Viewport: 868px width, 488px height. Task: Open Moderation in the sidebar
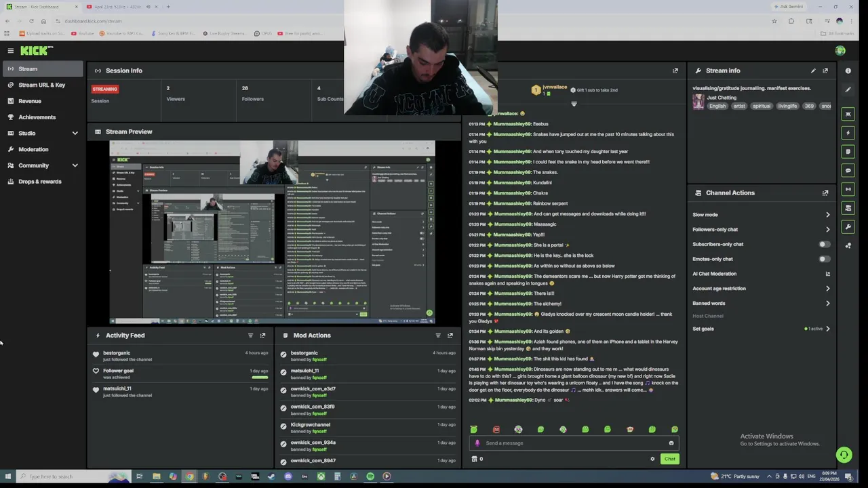click(x=42, y=149)
